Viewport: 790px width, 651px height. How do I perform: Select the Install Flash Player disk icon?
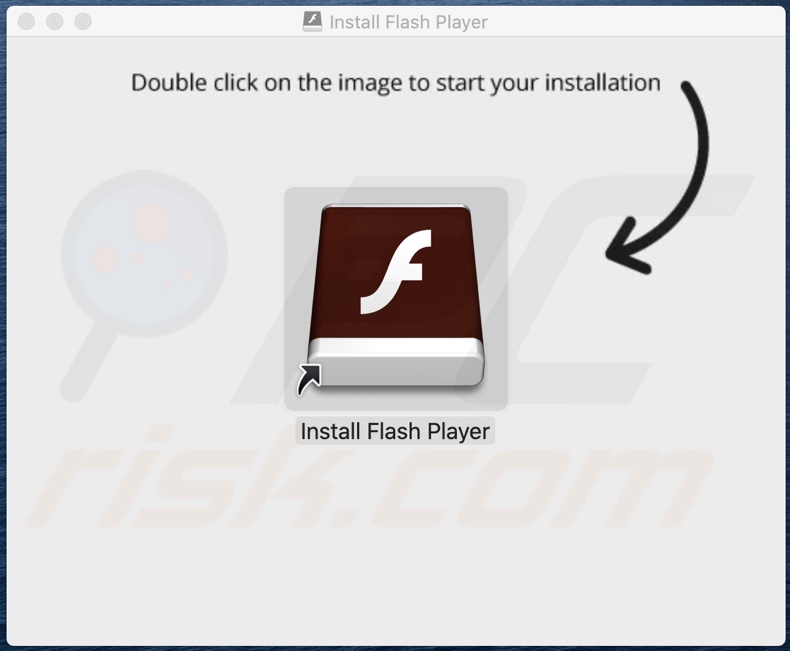(x=396, y=297)
